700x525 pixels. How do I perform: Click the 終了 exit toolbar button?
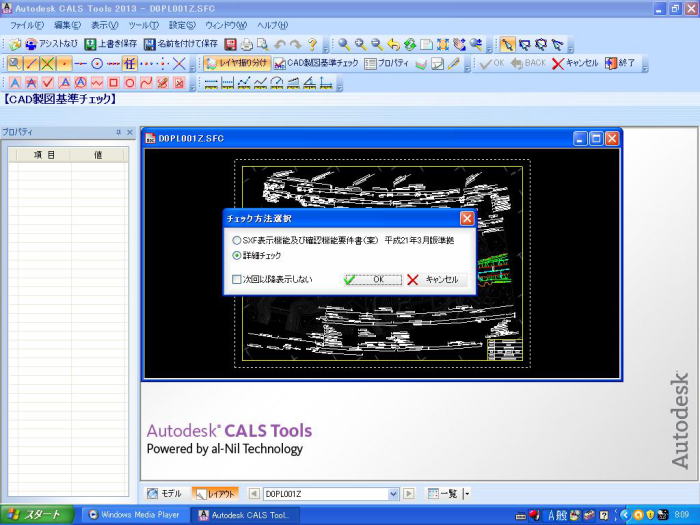point(621,63)
